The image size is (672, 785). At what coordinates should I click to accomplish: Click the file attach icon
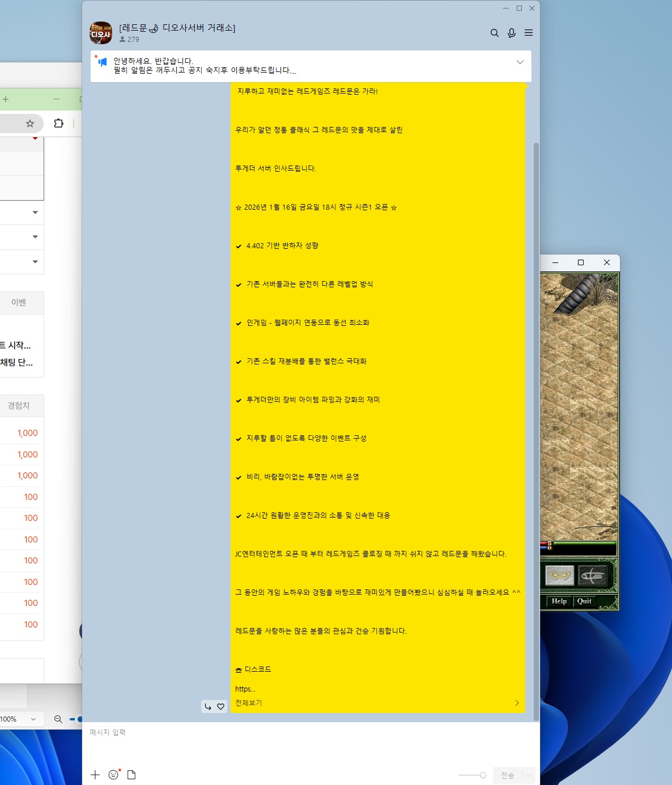131,775
